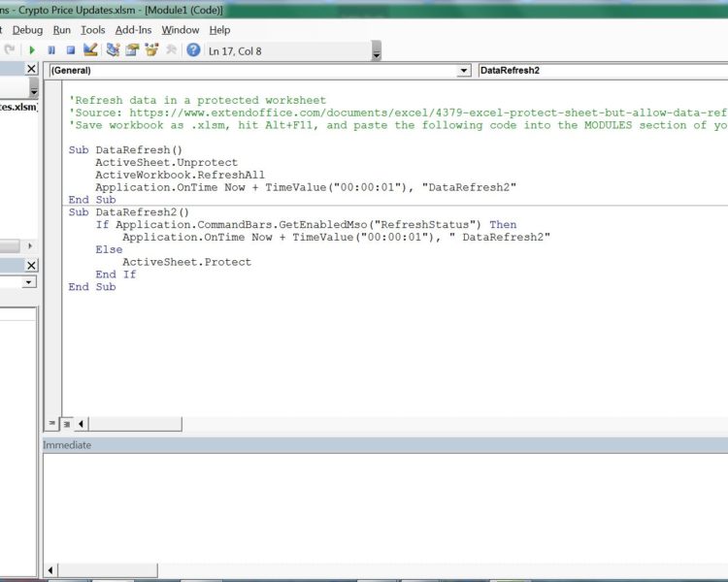The height and width of the screenshot is (582, 728).
Task: Open the Properties Window toolbar icon
Action: tap(132, 50)
